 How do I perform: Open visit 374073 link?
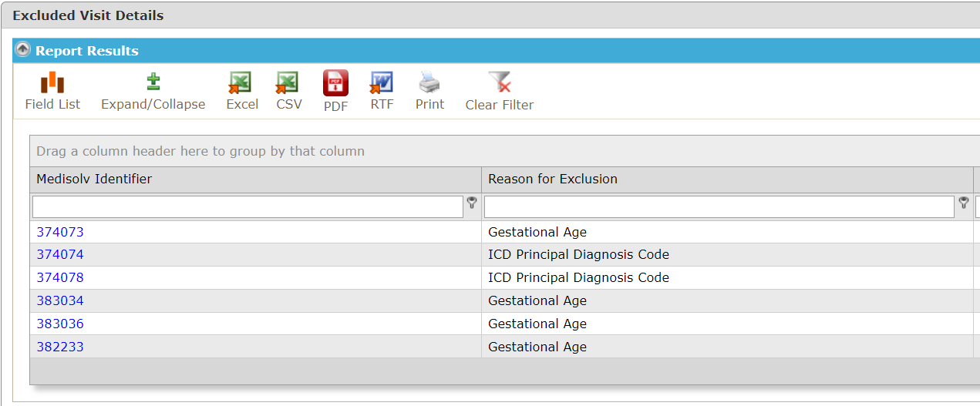click(x=60, y=232)
